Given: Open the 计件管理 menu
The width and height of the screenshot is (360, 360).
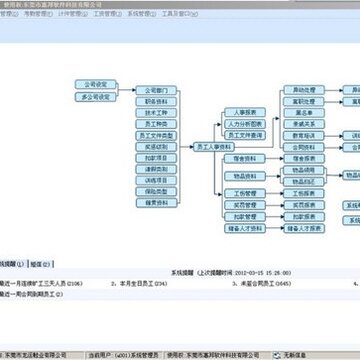Looking at the screenshot, I should (x=73, y=14).
